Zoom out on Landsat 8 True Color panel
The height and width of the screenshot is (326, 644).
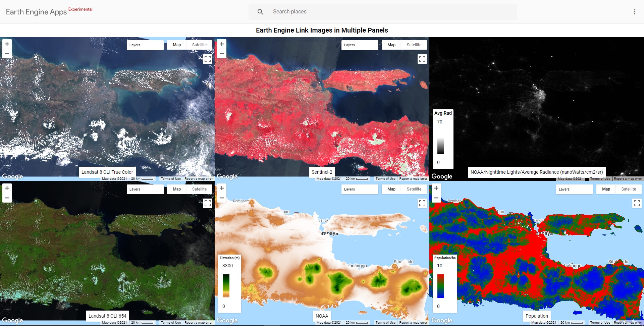click(x=7, y=54)
